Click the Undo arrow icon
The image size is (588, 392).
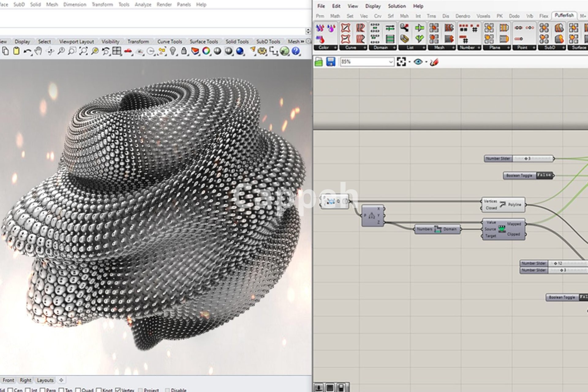point(27,51)
